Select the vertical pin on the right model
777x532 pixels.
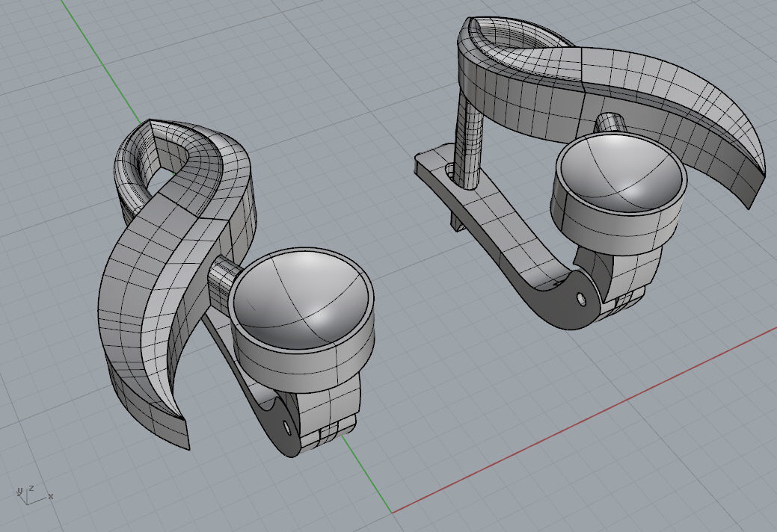point(470,141)
